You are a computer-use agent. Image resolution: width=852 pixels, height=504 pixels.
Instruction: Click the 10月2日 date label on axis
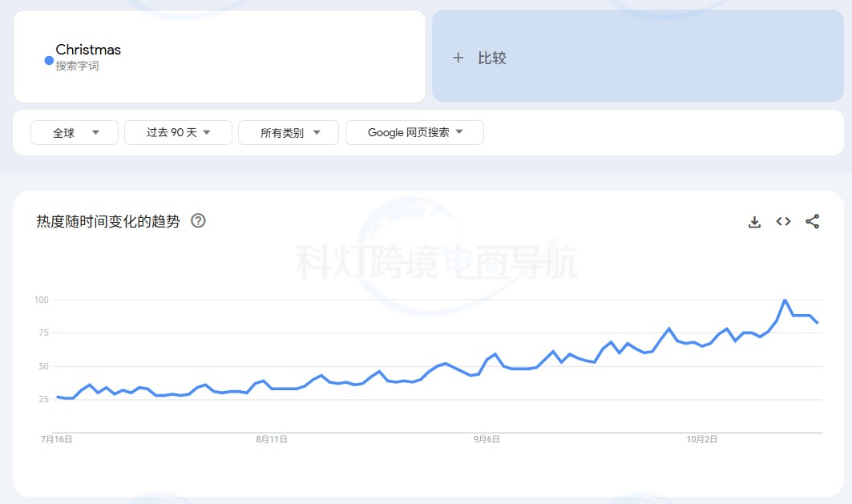click(x=702, y=439)
